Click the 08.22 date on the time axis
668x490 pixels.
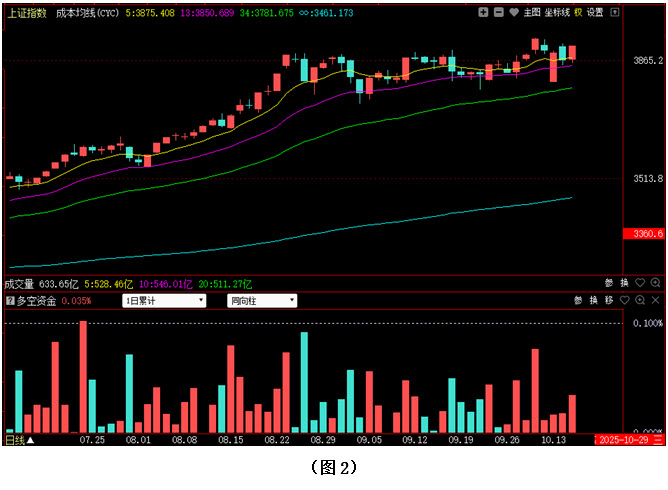pyautogui.click(x=277, y=440)
